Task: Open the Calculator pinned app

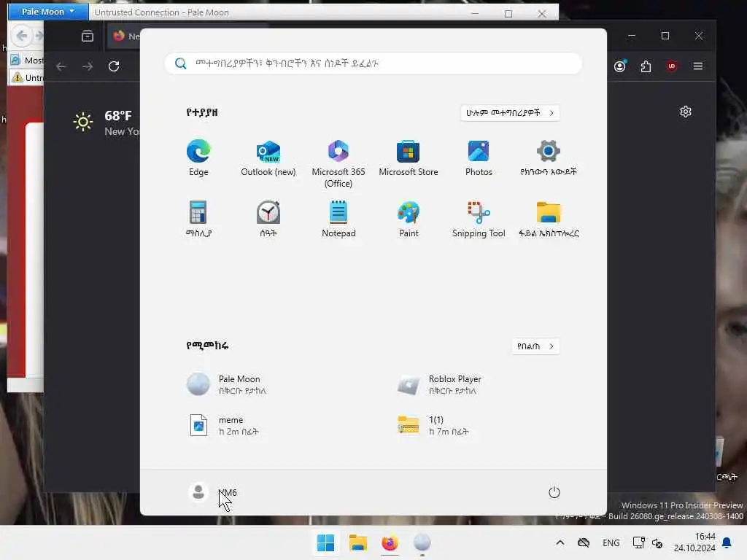Action: 198,219
